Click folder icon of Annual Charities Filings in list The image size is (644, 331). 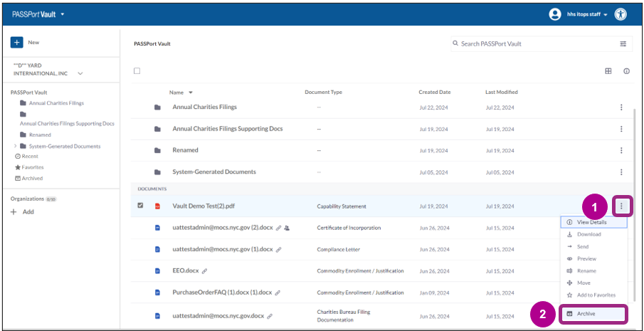pos(157,107)
